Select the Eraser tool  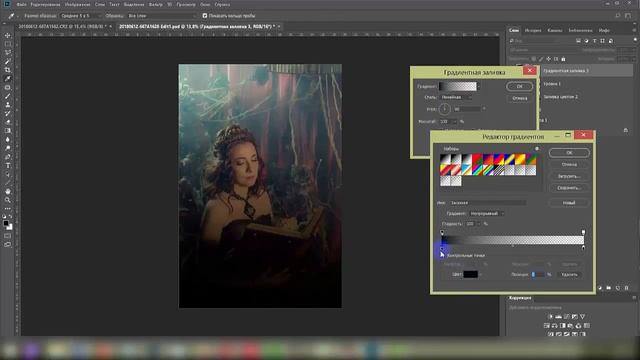(x=7, y=122)
